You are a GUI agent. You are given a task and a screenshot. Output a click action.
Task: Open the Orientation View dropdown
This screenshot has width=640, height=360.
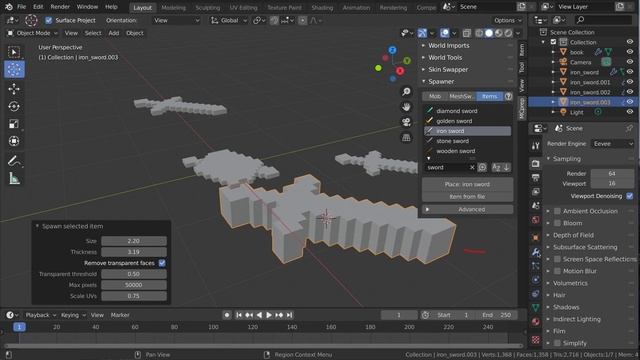pos(176,20)
